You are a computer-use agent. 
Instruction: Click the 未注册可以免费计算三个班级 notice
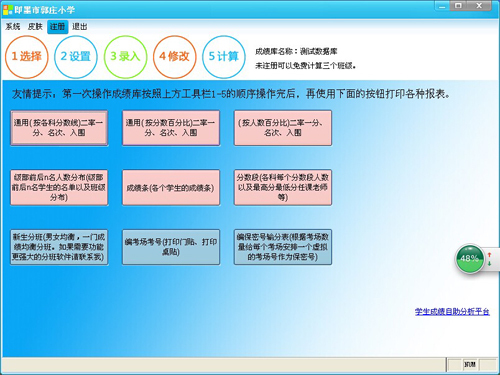[x=305, y=66]
